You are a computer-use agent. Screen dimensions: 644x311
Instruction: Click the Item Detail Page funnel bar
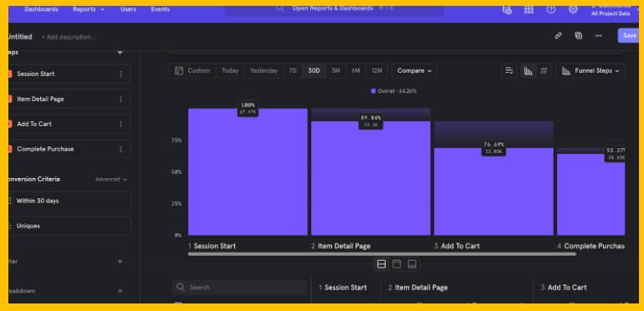click(371, 178)
